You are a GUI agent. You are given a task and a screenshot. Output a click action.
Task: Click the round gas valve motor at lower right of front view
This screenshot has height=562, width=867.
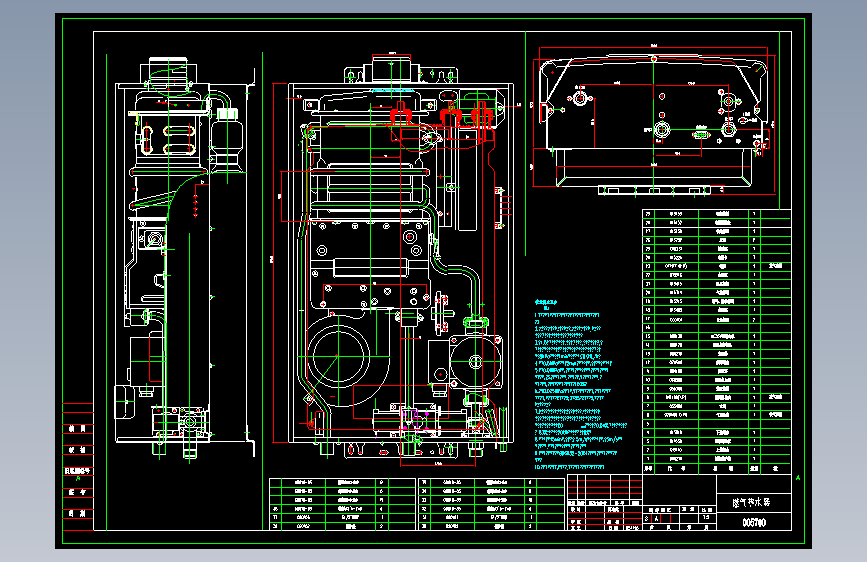pos(475,362)
